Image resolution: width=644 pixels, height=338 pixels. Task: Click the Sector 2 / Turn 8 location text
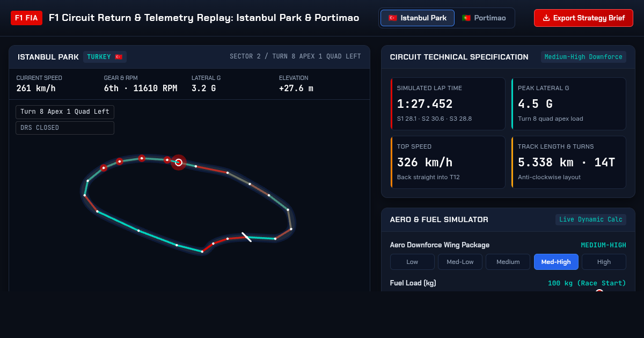tap(295, 56)
